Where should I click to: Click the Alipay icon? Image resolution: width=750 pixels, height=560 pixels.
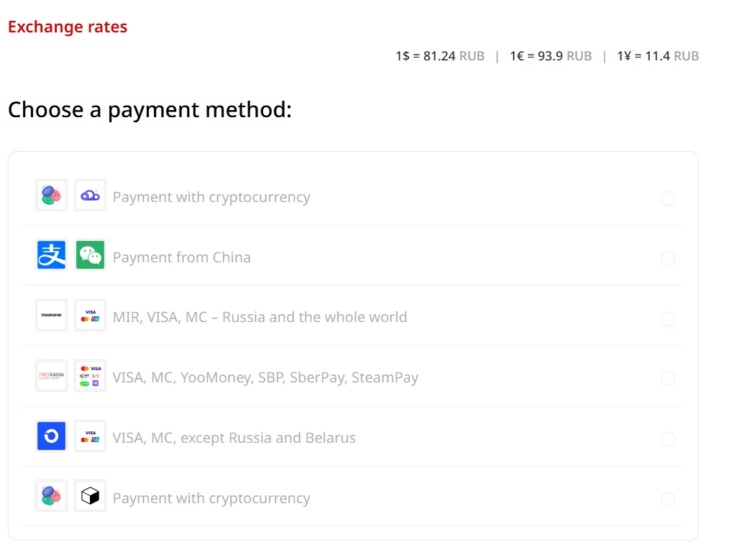click(52, 255)
